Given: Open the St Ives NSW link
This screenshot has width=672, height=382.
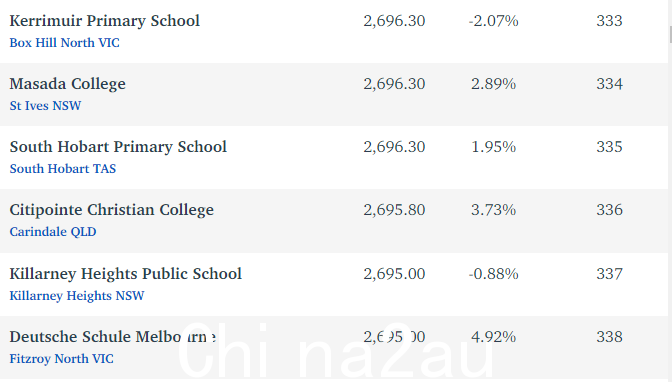Looking at the screenshot, I should [45, 106].
